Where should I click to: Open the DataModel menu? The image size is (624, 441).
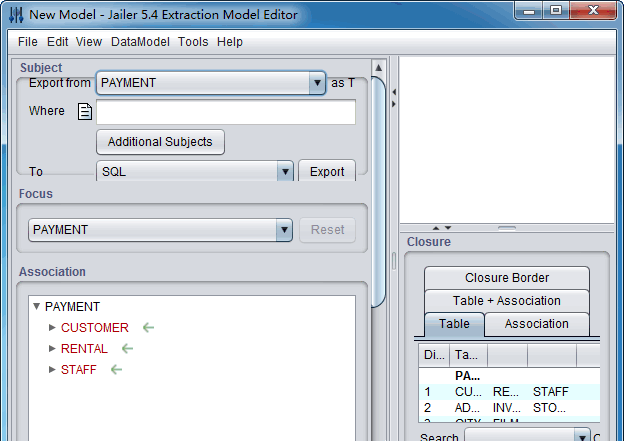point(140,42)
